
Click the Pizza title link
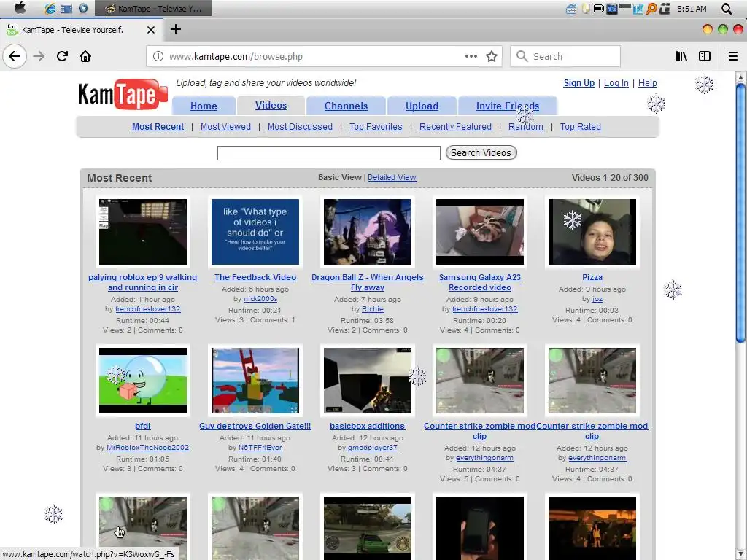pos(592,278)
